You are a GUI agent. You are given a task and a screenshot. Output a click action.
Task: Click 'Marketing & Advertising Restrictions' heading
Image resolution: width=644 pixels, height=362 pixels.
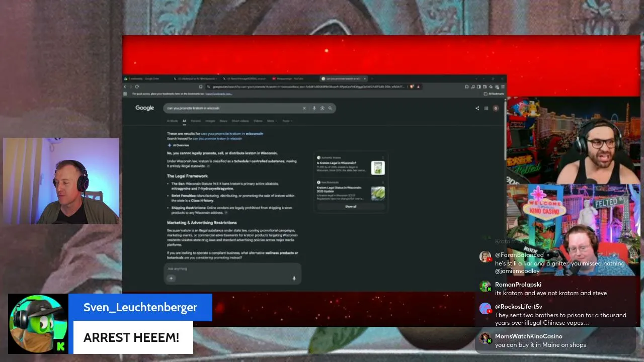202,223
